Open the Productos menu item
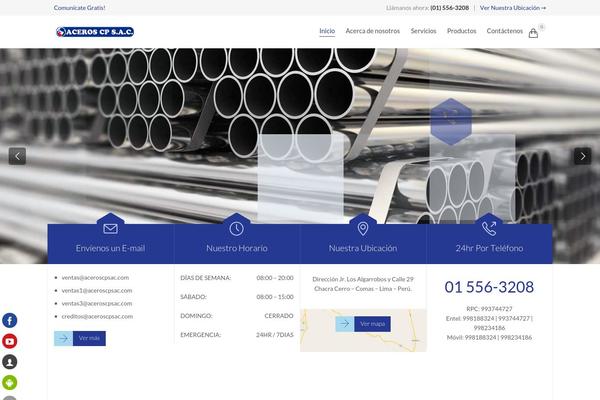 [461, 31]
